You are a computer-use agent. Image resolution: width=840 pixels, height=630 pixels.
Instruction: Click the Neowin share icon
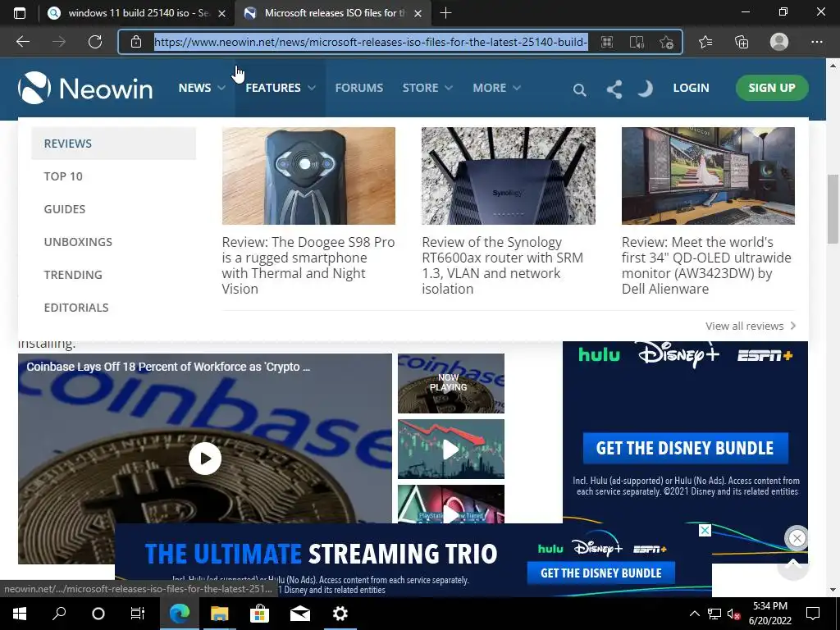tap(614, 89)
